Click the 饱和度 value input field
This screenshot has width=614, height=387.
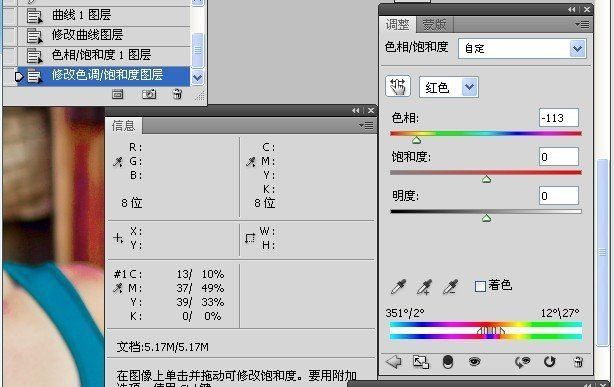tap(559, 157)
